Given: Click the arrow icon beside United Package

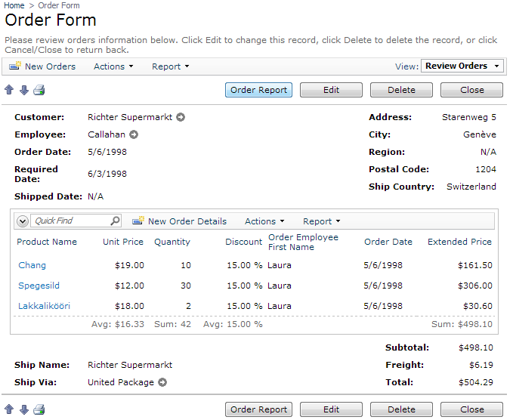Looking at the screenshot, I should 162,382.
